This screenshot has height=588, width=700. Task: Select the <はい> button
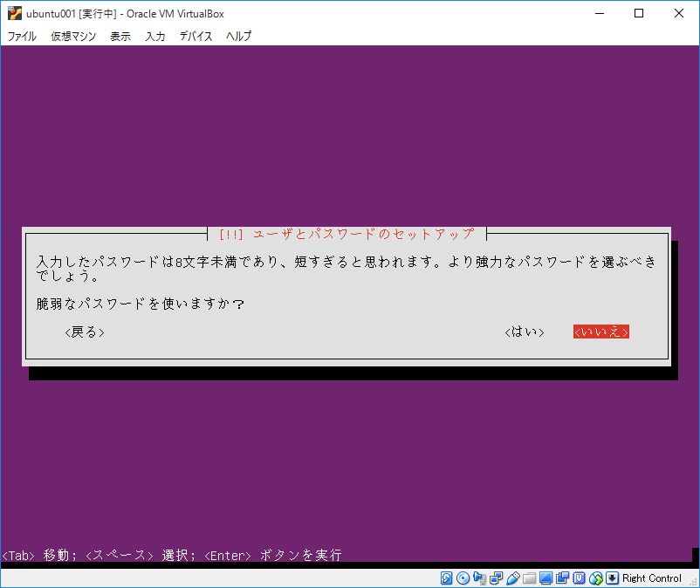tap(524, 332)
